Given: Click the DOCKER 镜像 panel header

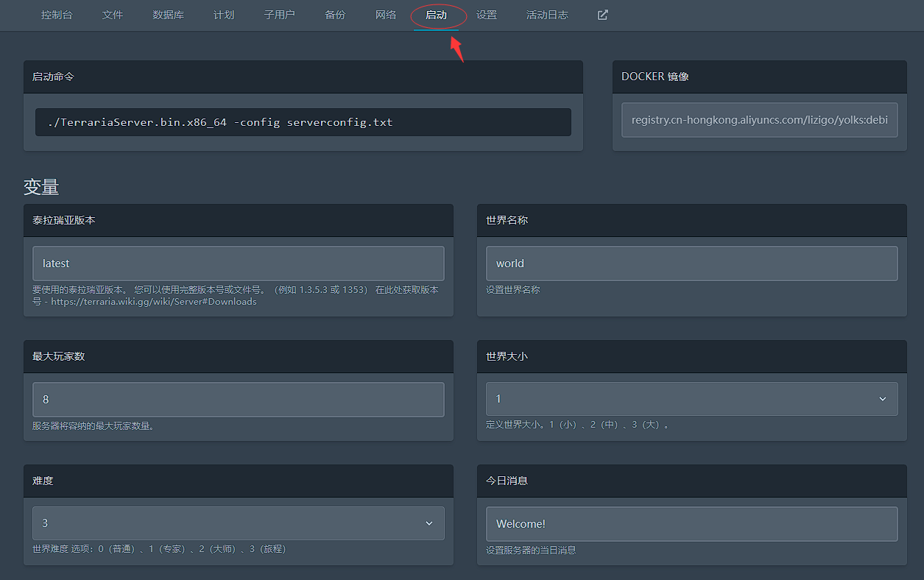Looking at the screenshot, I should point(759,77).
